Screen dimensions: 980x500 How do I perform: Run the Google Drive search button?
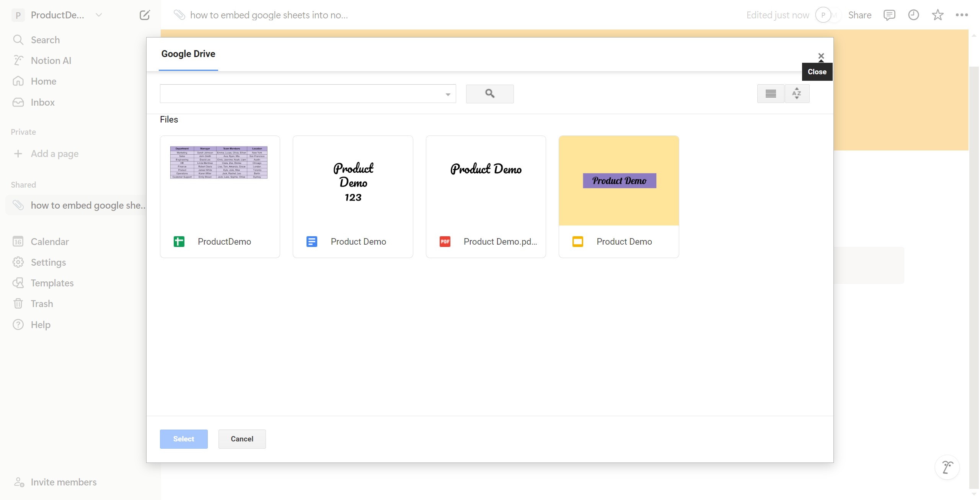click(490, 94)
